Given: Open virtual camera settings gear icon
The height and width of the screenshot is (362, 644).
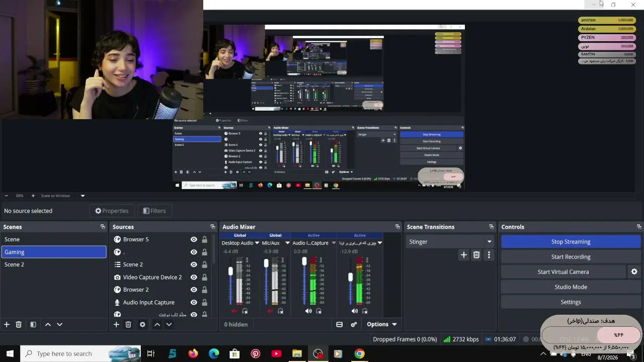Looking at the screenshot, I should point(634,272).
